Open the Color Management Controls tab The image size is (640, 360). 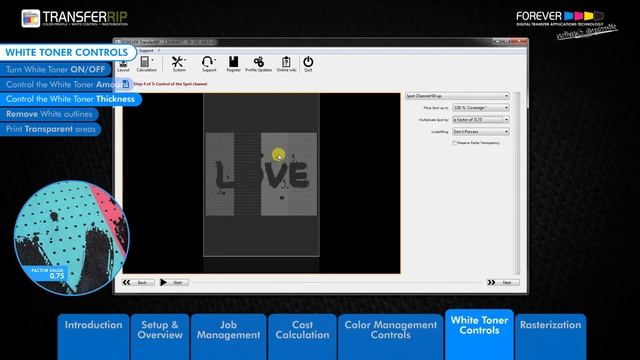pyautogui.click(x=391, y=336)
